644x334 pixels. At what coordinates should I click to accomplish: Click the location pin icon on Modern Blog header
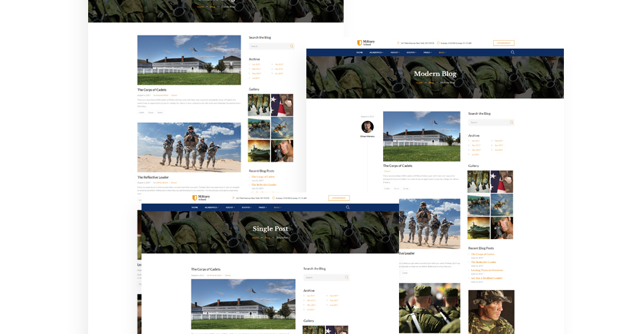(x=398, y=43)
